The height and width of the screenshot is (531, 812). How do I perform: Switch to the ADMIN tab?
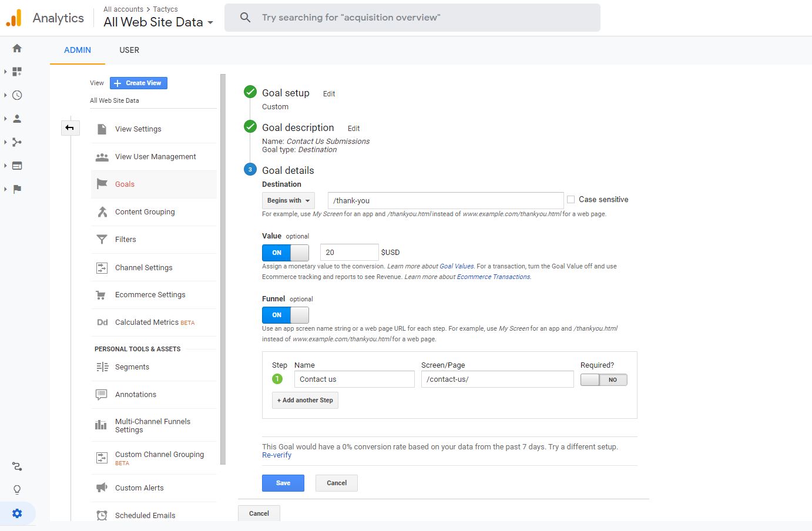point(78,50)
